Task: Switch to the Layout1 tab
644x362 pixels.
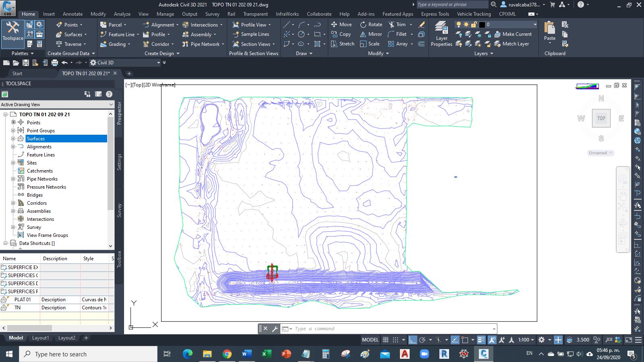Action: [x=40, y=338]
